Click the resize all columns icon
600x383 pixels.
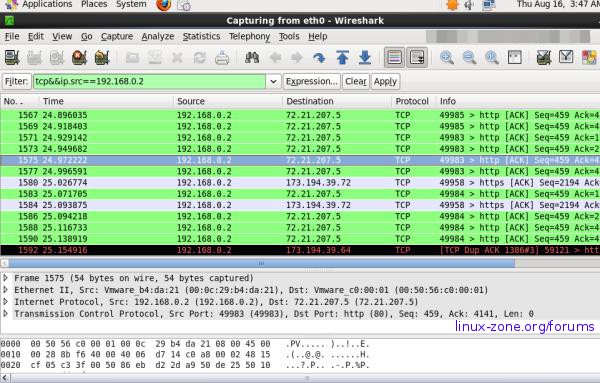[x=515, y=58]
